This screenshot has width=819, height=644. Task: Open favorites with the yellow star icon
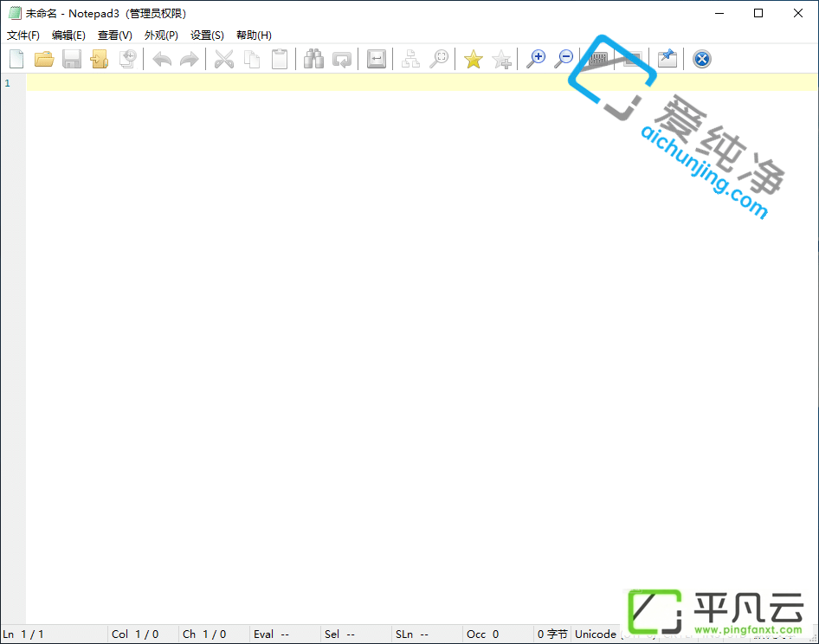(474, 59)
